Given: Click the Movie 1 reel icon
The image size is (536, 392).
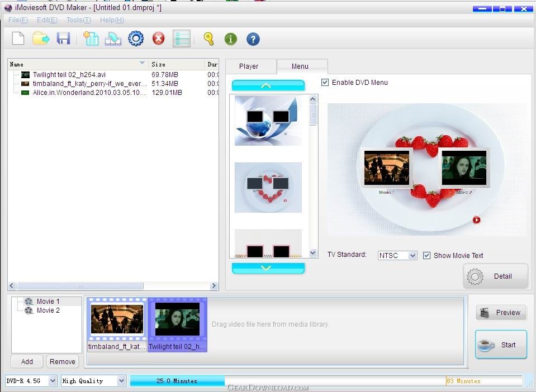Looking at the screenshot, I should 29,301.
